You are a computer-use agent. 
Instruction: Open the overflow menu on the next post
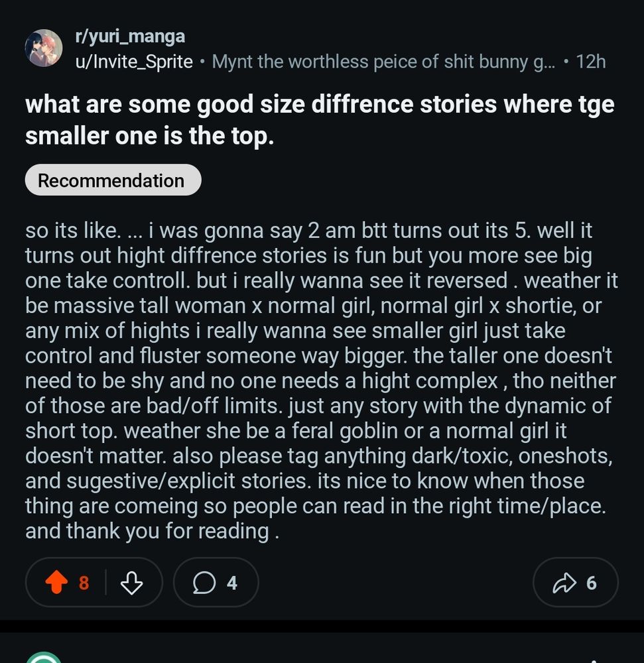pos(595,659)
